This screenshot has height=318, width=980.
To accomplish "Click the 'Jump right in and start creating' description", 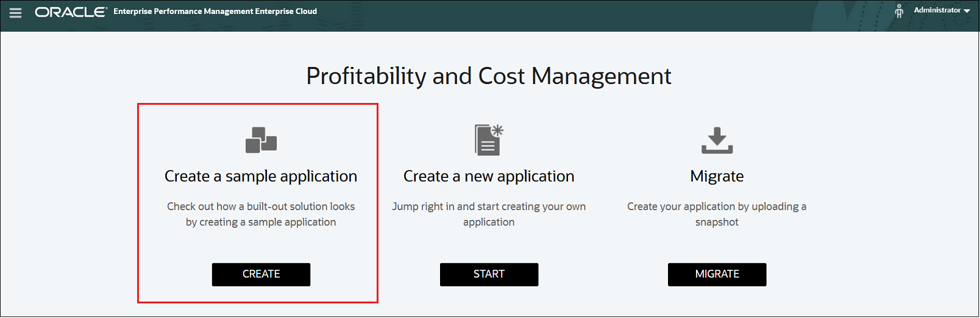I will [x=489, y=214].
